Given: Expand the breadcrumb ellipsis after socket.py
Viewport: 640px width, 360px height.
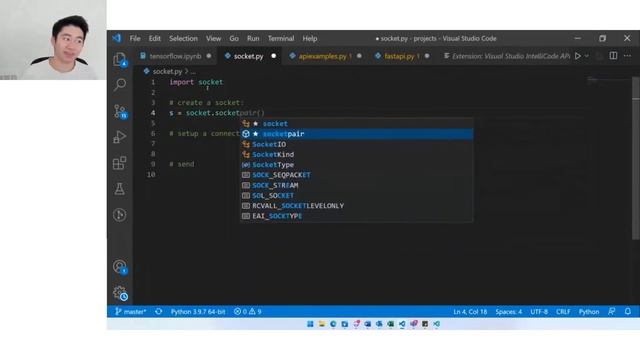Looking at the screenshot, I should coord(193,71).
